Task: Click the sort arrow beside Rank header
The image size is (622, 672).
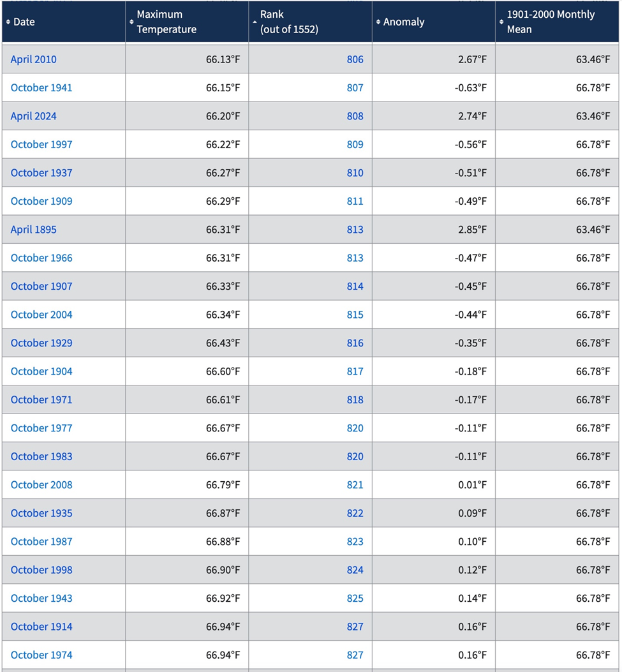Action: click(255, 22)
